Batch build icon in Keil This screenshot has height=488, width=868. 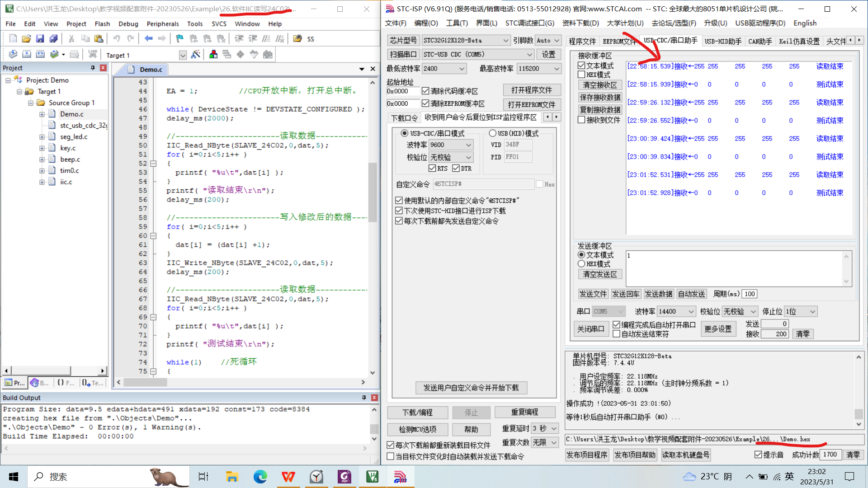pyautogui.click(x=54, y=55)
